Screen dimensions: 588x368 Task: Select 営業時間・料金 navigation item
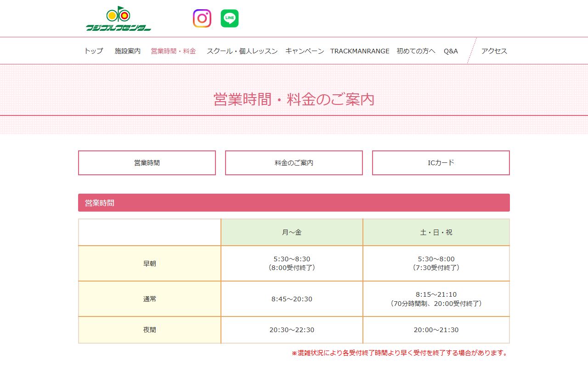click(x=173, y=51)
